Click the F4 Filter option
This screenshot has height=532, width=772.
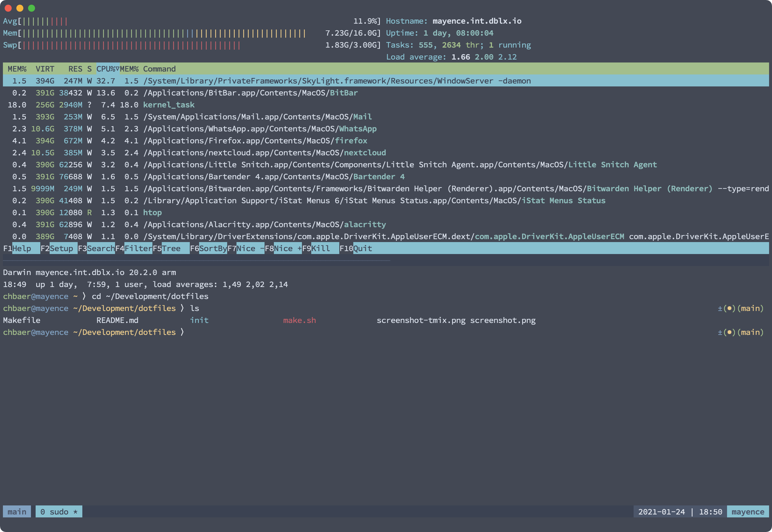[x=138, y=248]
